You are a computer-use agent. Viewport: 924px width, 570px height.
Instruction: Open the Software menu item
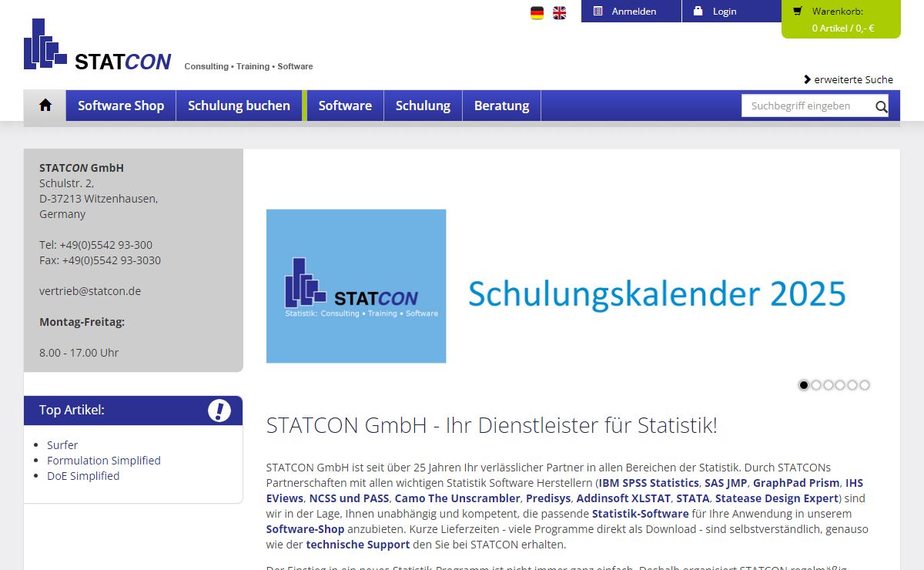[345, 106]
